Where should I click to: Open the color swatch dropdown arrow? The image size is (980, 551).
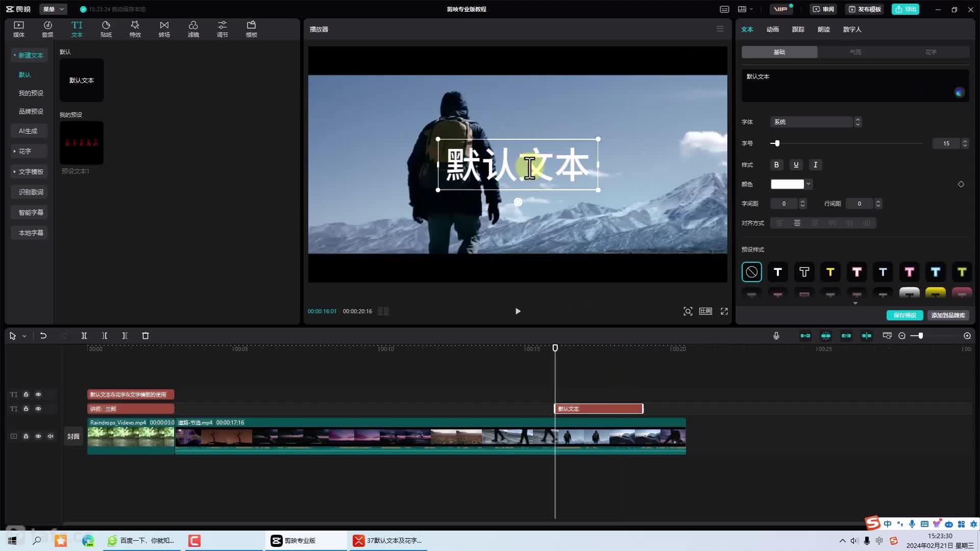pos(808,184)
